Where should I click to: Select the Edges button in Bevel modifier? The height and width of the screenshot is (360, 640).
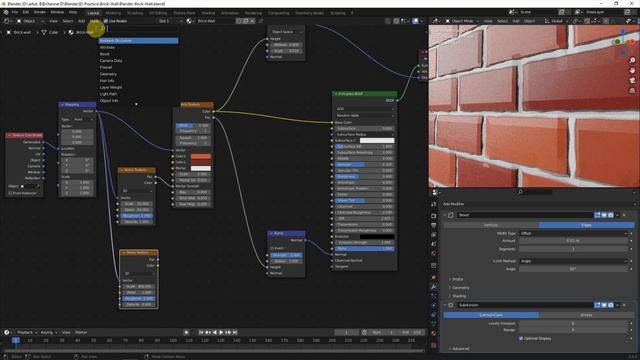pos(587,225)
